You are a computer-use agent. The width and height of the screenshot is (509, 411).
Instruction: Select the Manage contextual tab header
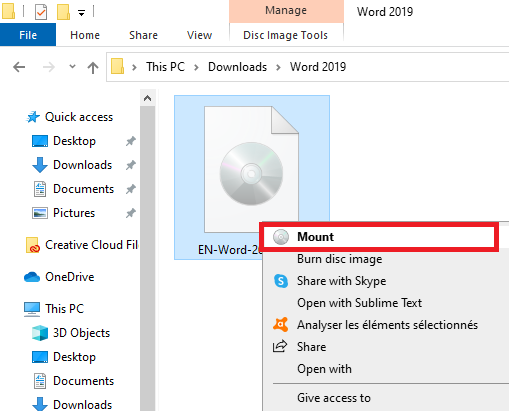[286, 11]
